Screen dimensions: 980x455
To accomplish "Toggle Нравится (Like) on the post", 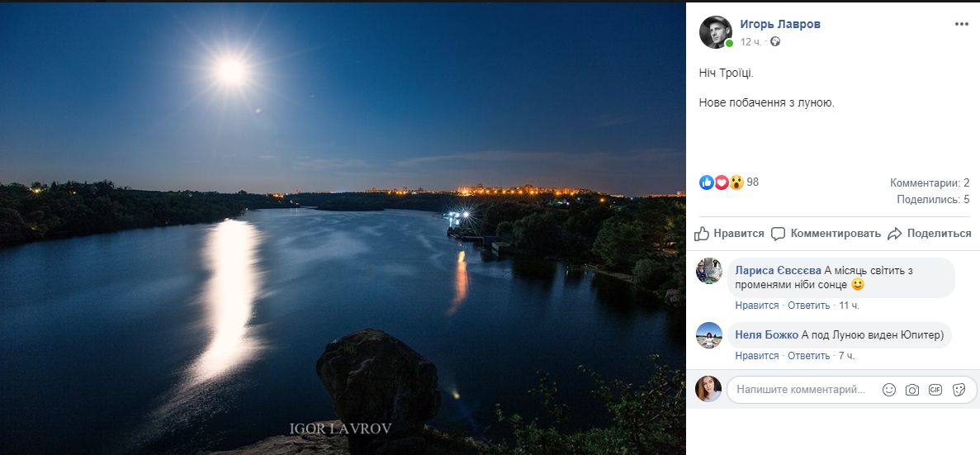I will point(730,234).
